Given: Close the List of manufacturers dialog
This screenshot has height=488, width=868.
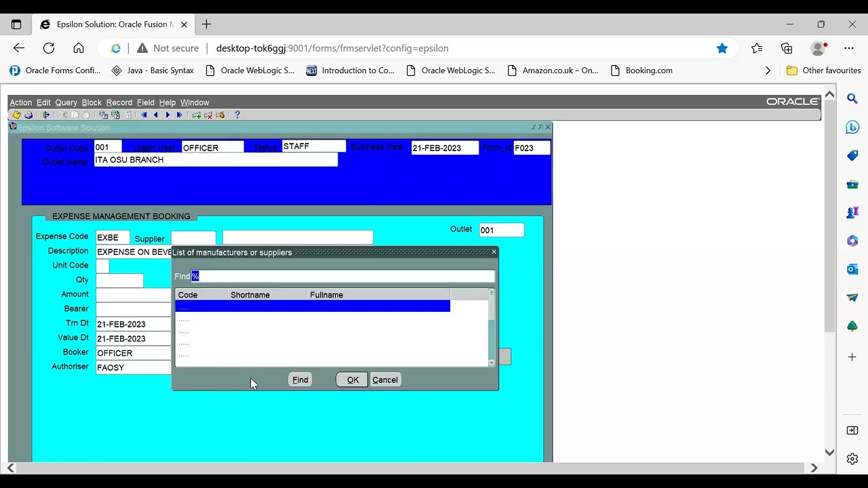Looking at the screenshot, I should 494,252.
